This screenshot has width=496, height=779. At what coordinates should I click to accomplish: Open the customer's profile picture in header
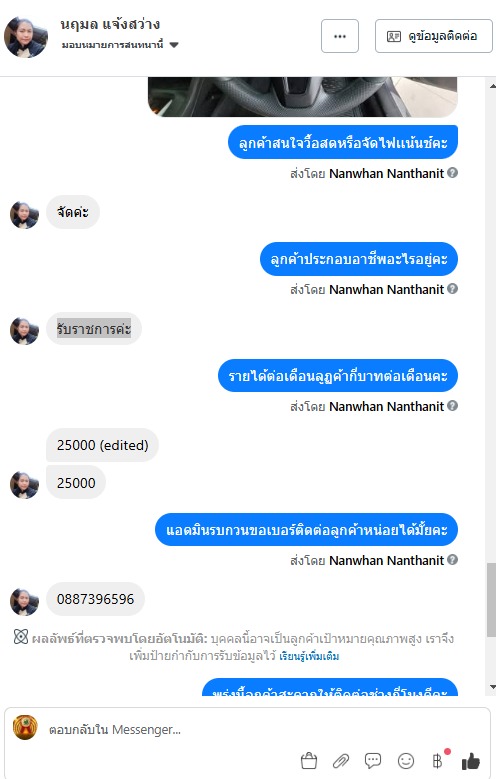tap(26, 36)
